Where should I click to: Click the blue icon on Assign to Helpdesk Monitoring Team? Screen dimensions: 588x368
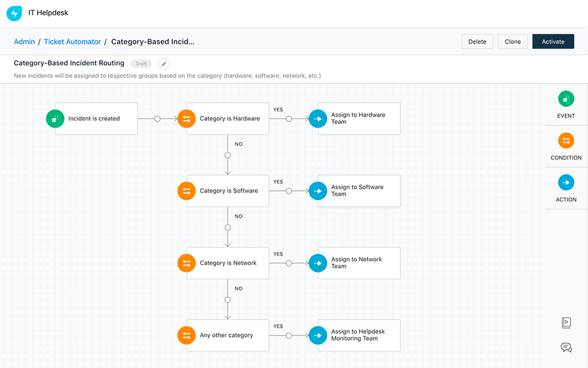pos(317,335)
